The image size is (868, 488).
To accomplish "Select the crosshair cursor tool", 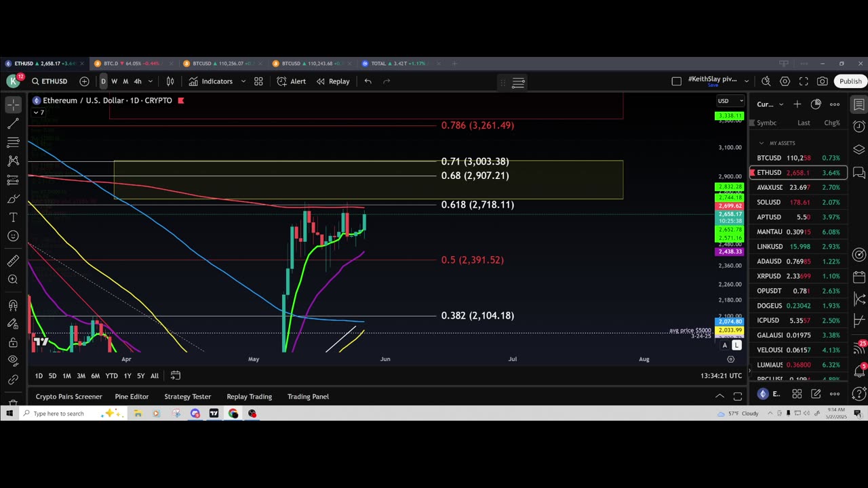I will (x=13, y=105).
